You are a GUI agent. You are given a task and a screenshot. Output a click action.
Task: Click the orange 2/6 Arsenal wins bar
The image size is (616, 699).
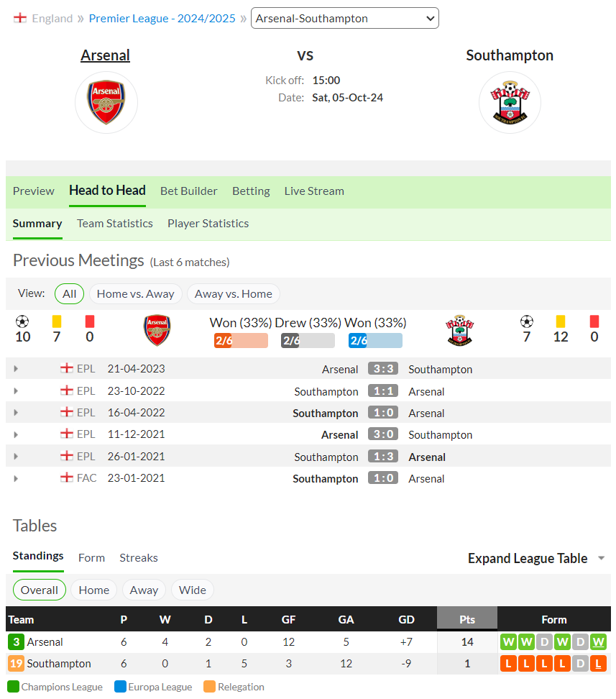tap(241, 341)
